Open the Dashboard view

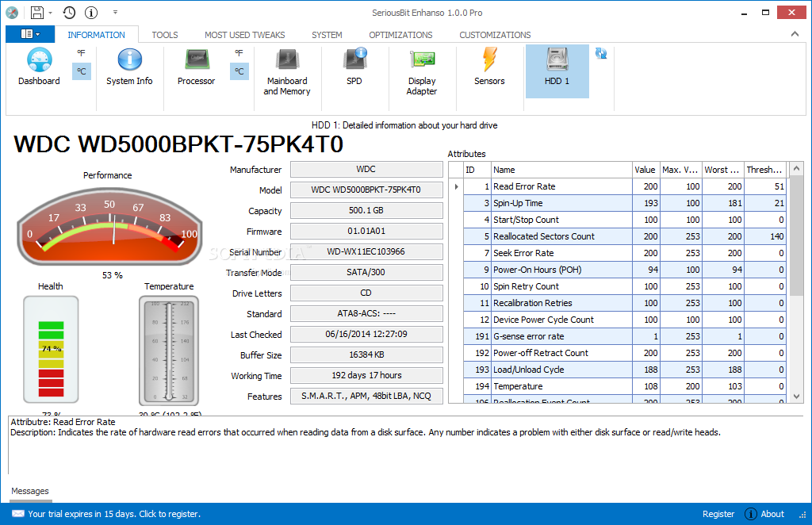[40, 67]
